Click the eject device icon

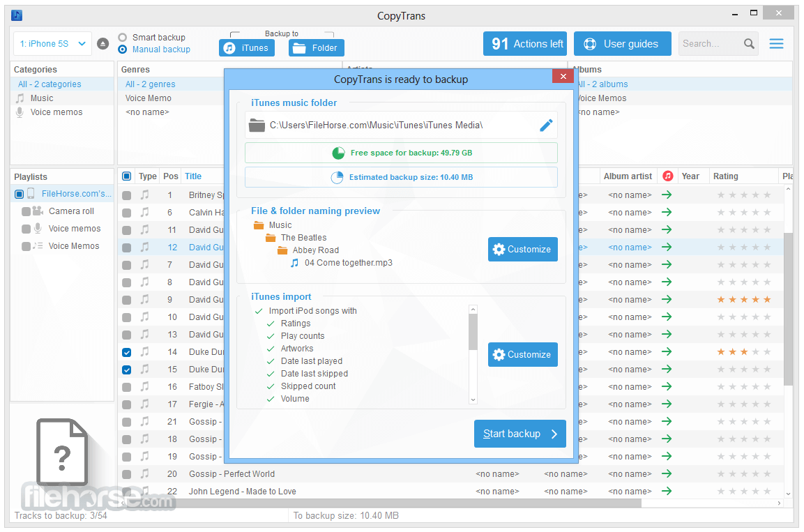103,44
